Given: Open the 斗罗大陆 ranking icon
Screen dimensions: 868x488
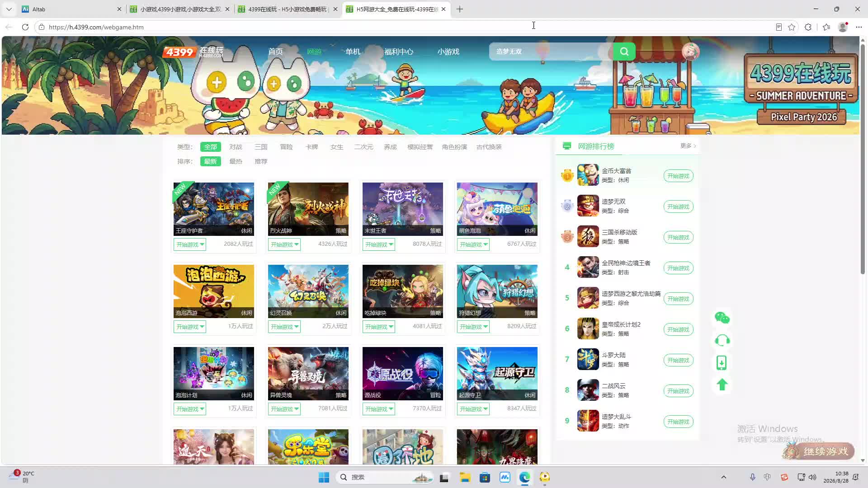Looking at the screenshot, I should (x=588, y=359).
